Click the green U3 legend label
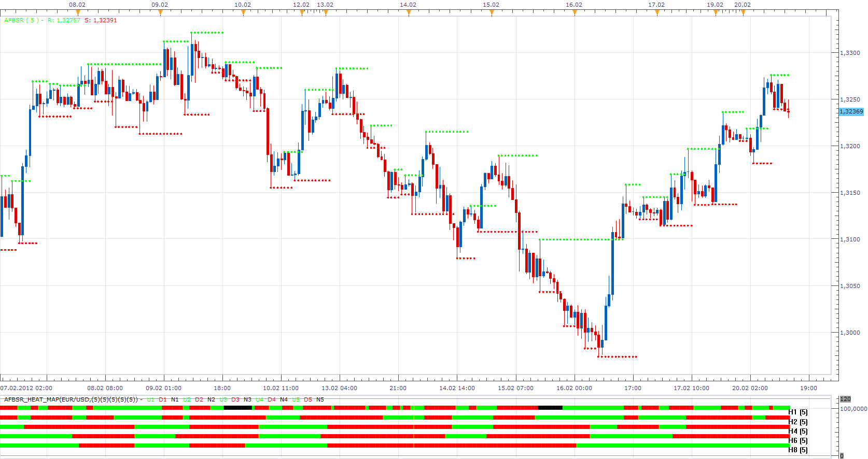 [223, 399]
